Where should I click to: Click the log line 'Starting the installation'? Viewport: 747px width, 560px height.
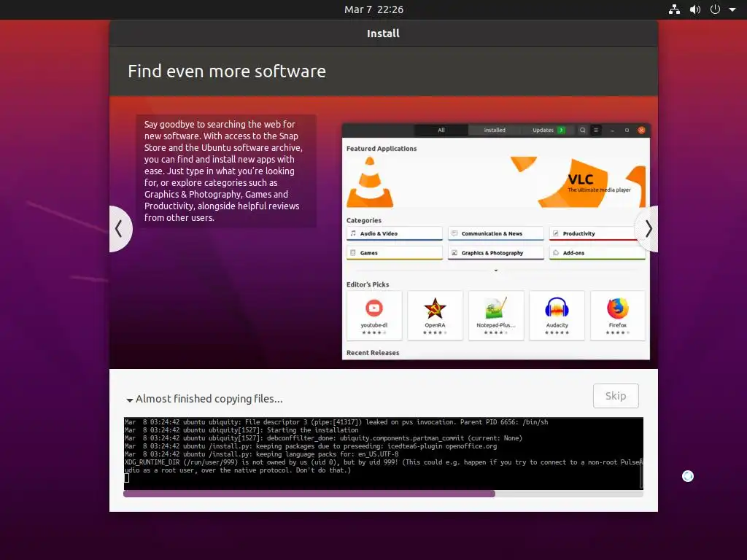(x=241, y=430)
